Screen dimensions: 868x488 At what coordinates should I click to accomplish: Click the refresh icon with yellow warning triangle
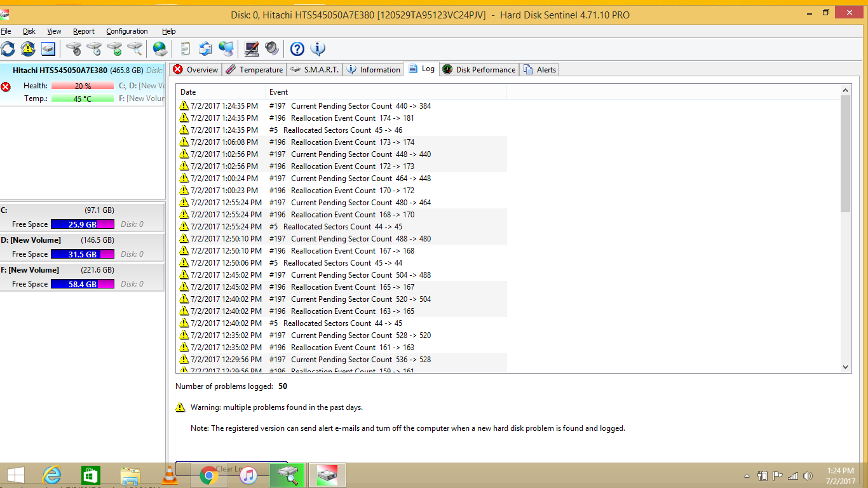pyautogui.click(x=28, y=49)
